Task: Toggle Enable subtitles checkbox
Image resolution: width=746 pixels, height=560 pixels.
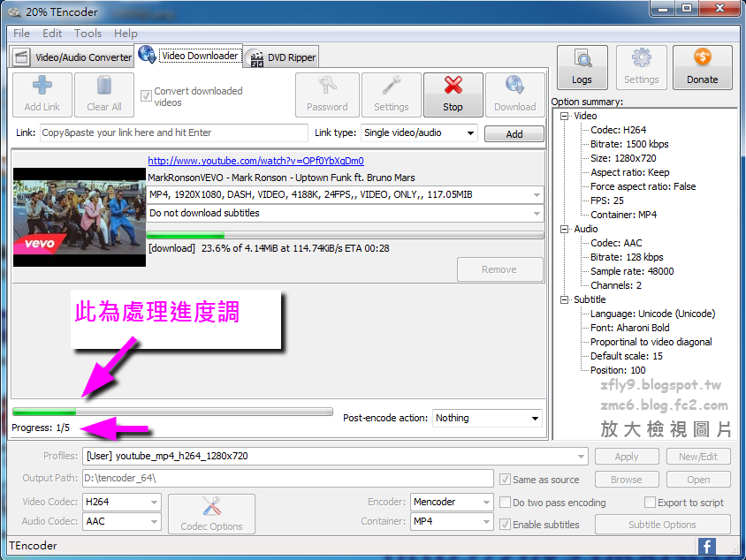Action: [x=506, y=525]
